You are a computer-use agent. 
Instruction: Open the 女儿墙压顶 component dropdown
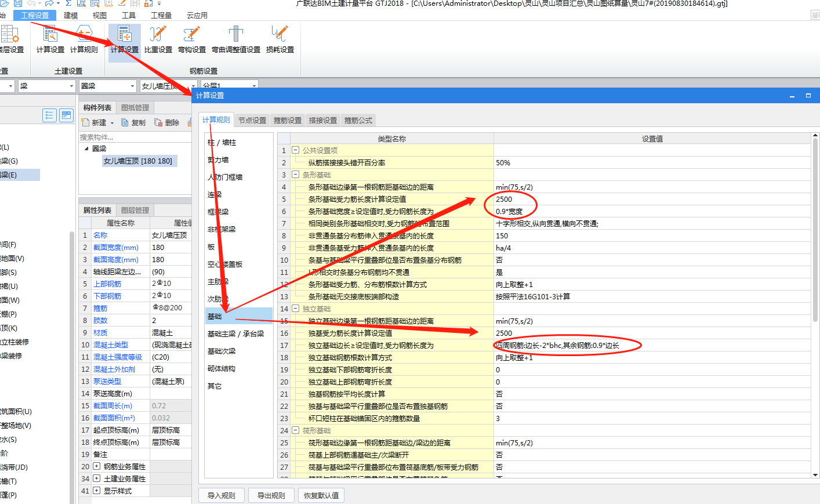click(193, 86)
